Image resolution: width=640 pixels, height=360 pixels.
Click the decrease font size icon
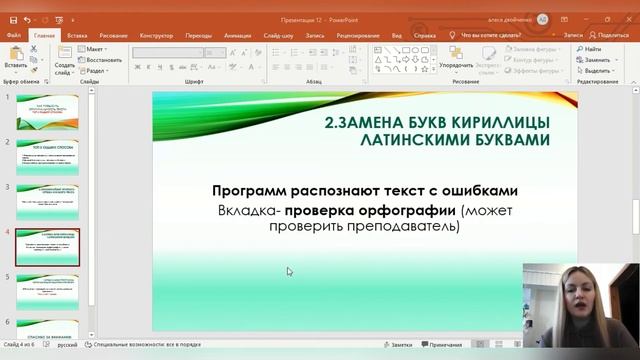click(x=244, y=53)
